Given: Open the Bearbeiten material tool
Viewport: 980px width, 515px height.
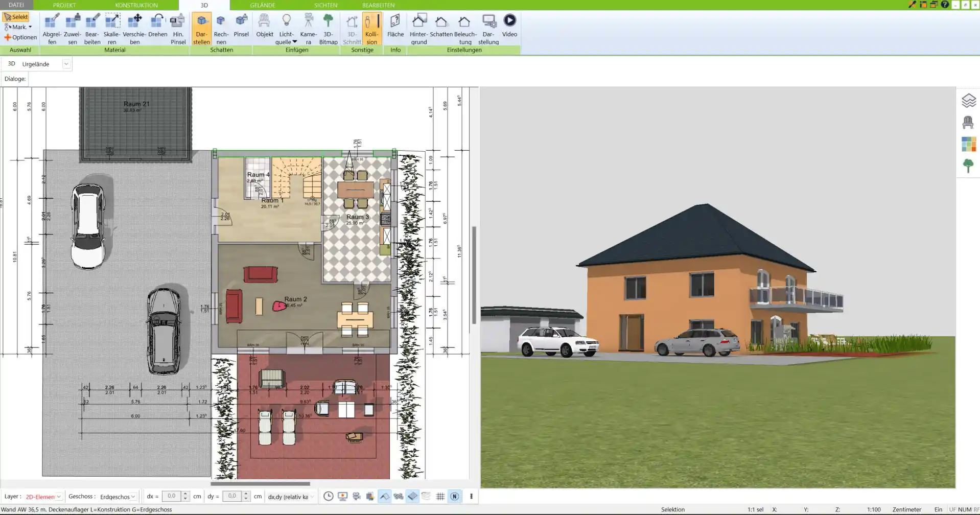Looking at the screenshot, I should pyautogui.click(x=92, y=29).
